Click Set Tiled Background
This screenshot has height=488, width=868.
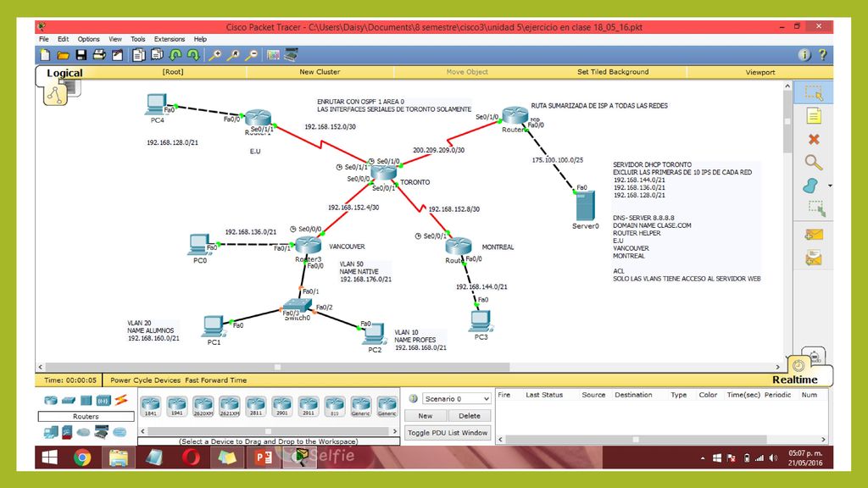pos(613,72)
